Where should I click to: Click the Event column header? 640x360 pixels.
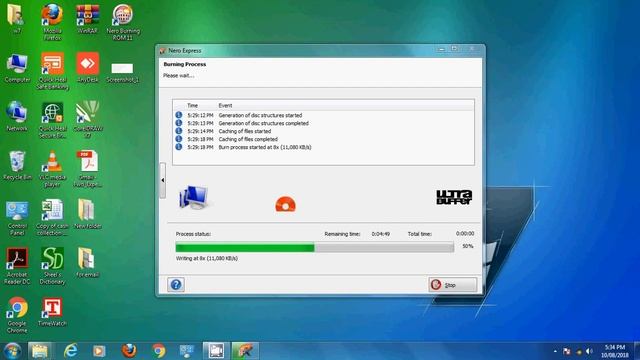click(225, 105)
